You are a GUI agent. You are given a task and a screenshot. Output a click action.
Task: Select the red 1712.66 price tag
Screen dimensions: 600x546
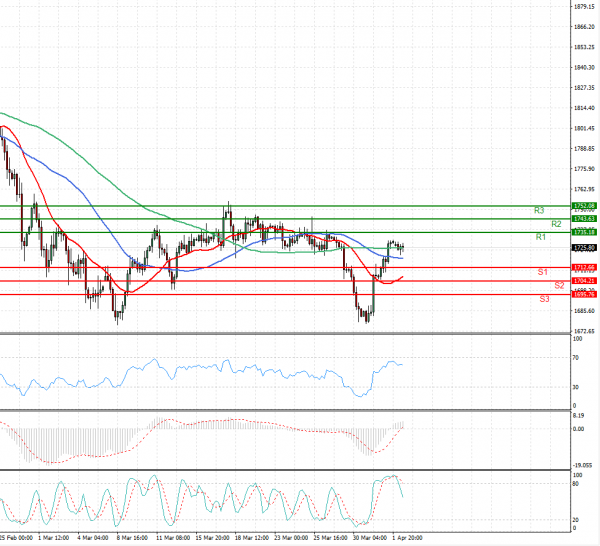tap(584, 267)
